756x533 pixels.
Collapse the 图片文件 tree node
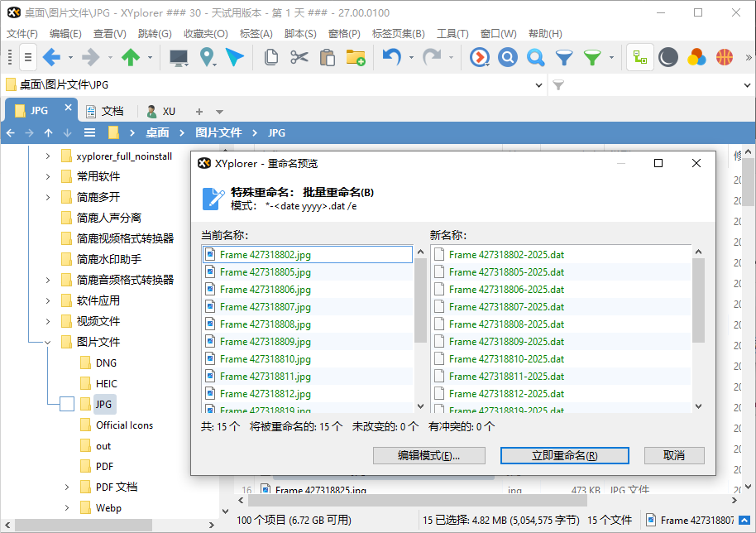point(48,341)
